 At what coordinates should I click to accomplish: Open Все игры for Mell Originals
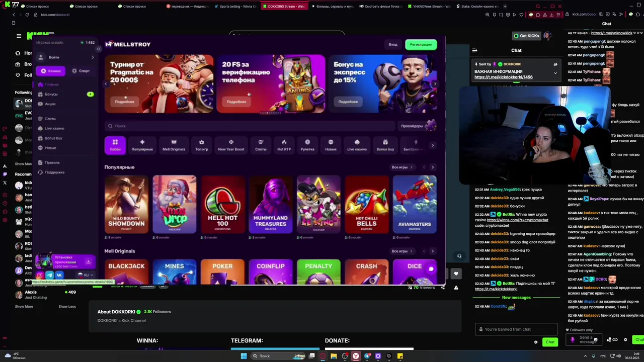[401, 251]
